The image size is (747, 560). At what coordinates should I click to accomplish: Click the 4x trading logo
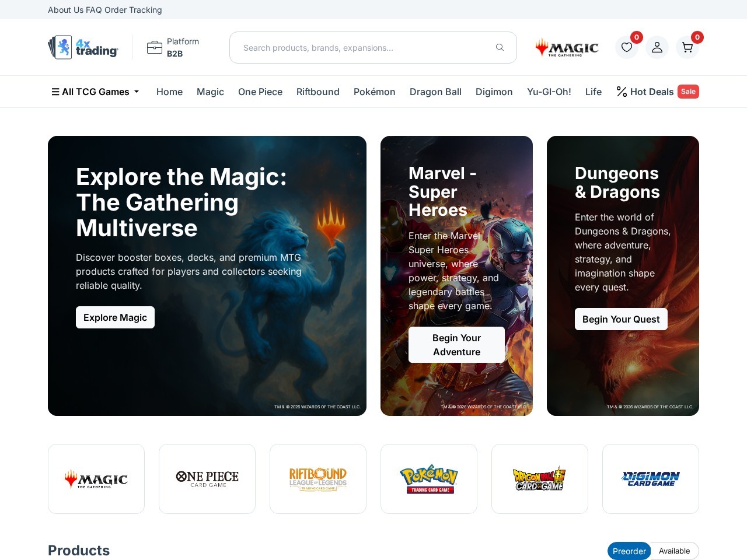click(x=82, y=47)
